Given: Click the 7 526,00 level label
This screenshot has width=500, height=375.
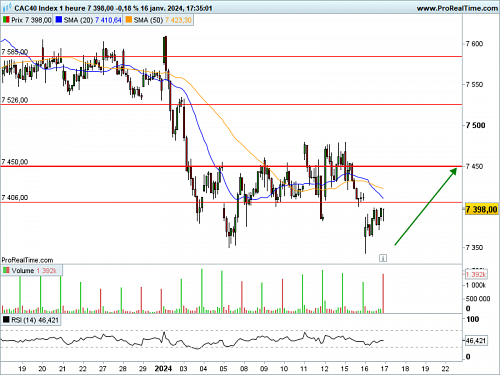Looking at the screenshot, I should click(15, 100).
